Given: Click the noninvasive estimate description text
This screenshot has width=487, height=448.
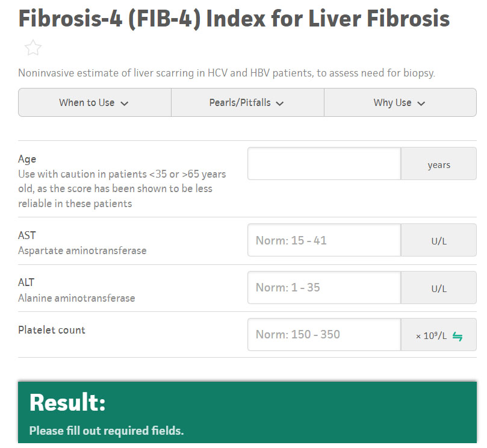Looking at the screenshot, I should [226, 73].
